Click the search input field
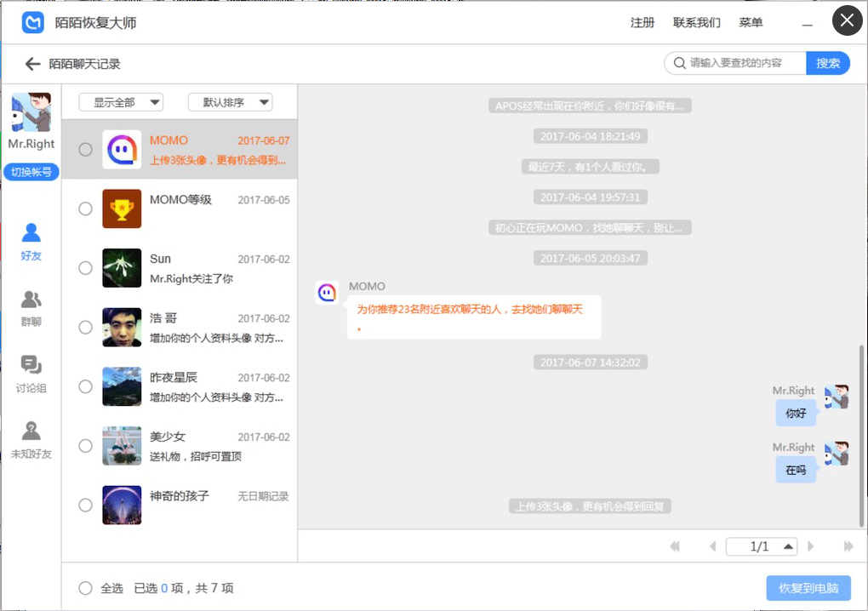Screen dimensions: 868x611 [x=740, y=63]
